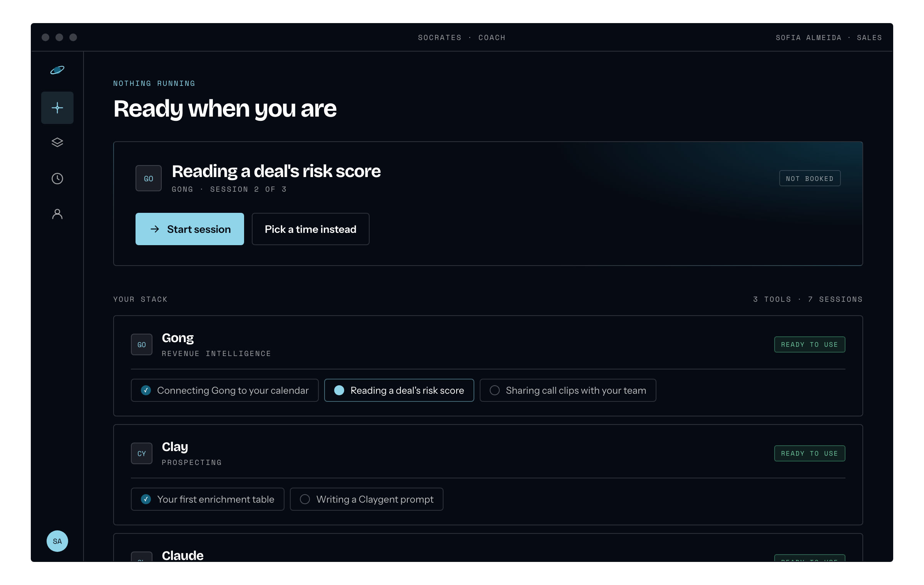Click the YOUR STACK section label
The height and width of the screenshot is (585, 924).
(x=141, y=299)
